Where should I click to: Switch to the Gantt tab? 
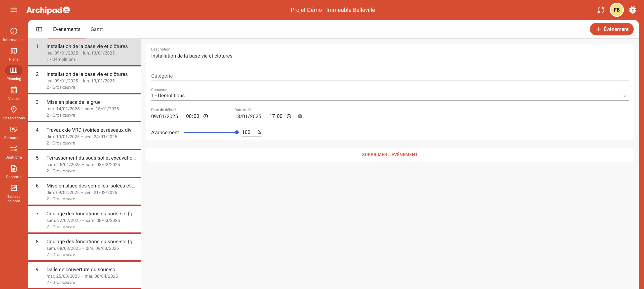(97, 29)
